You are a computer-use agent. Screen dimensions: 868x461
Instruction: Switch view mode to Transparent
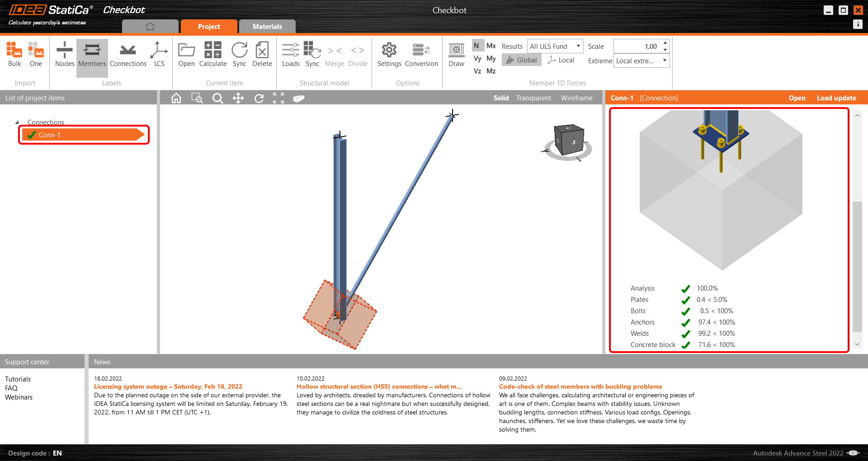(x=533, y=98)
